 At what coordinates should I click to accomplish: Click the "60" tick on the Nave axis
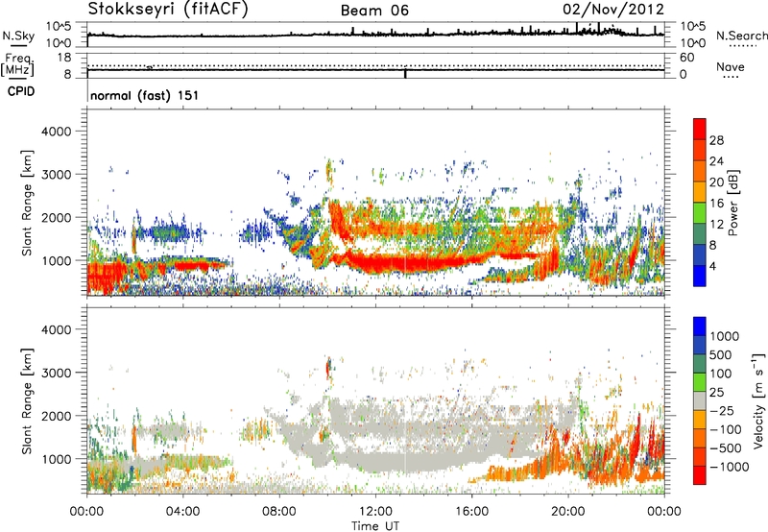[x=686, y=58]
